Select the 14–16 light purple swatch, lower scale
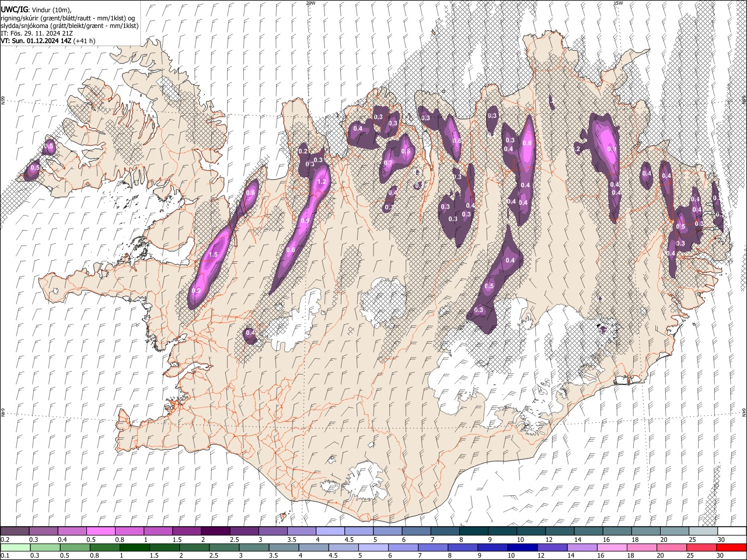The image size is (747, 560). pyautogui.click(x=582, y=548)
